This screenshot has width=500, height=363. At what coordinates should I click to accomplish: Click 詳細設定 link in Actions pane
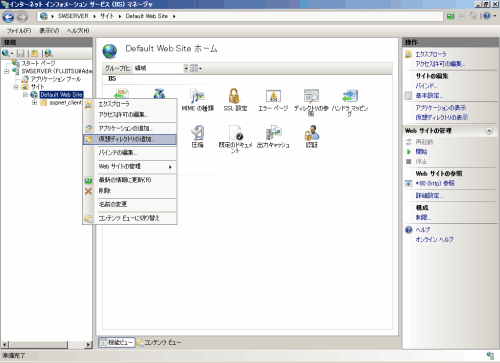429,196
